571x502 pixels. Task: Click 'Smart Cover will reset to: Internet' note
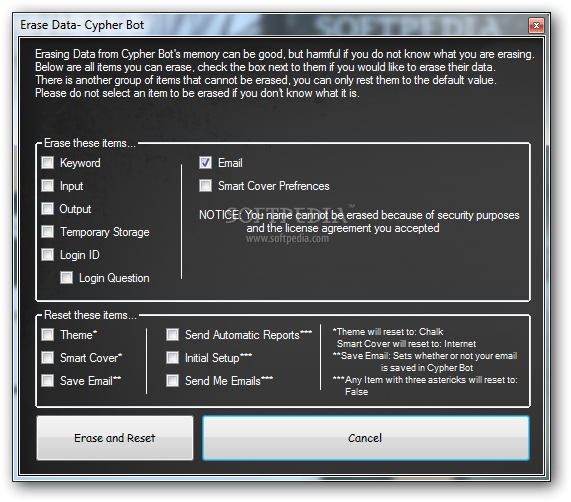[406, 344]
